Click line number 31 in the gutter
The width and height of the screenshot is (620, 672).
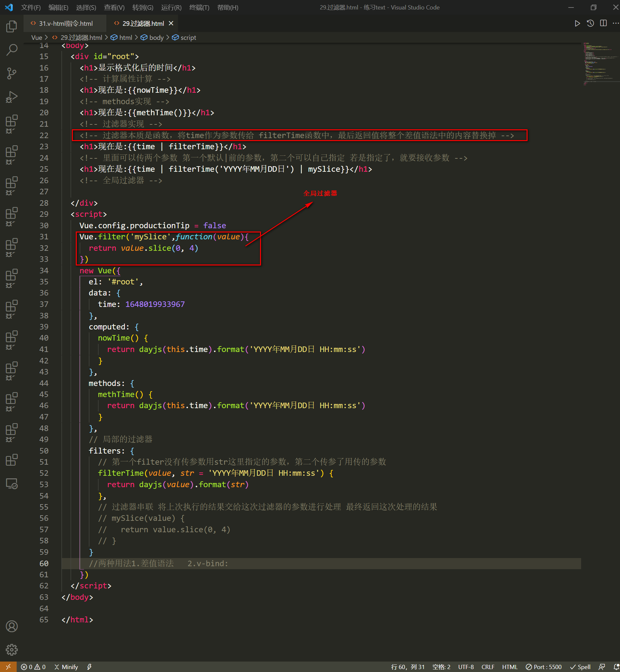[x=44, y=237]
